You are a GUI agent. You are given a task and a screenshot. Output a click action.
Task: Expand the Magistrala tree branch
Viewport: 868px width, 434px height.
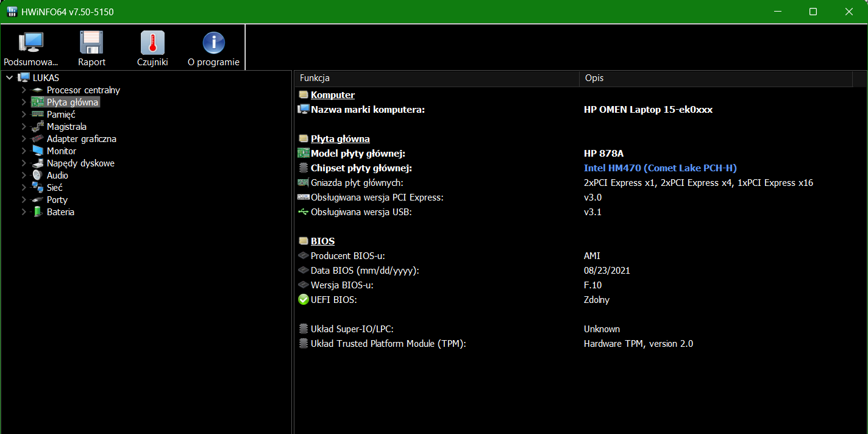(x=23, y=126)
